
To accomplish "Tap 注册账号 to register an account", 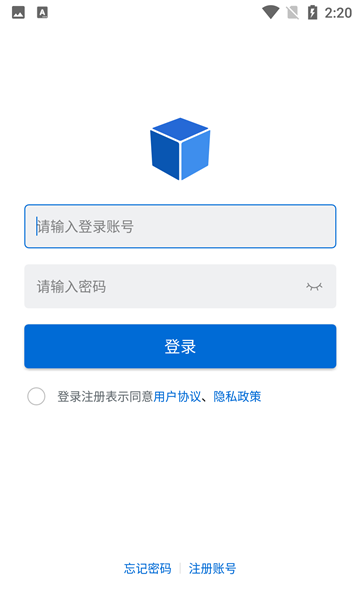I will click(212, 568).
